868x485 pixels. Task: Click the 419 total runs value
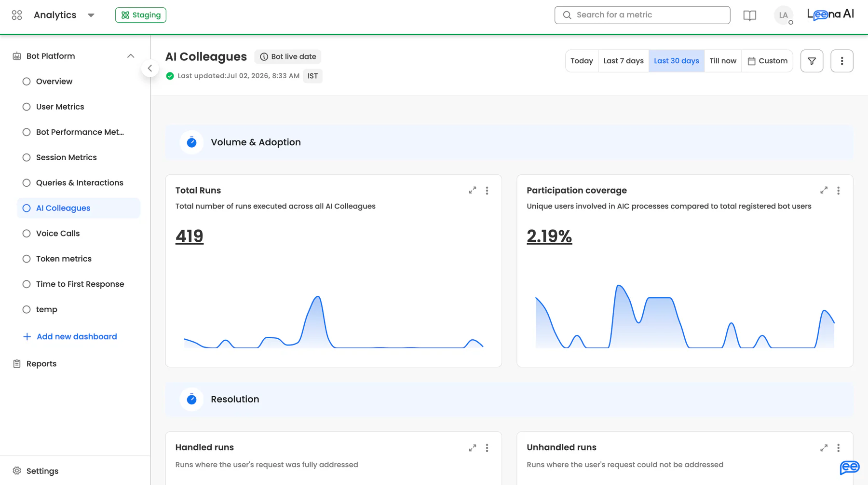[x=190, y=236]
